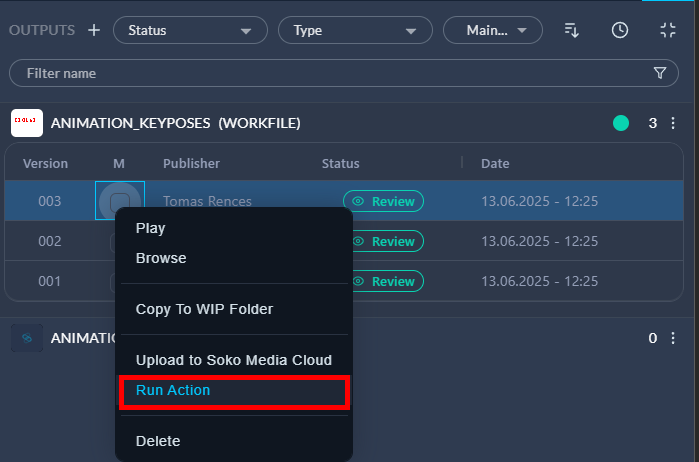
Task: Click Upload to Soko Media Cloud
Action: coord(233,360)
